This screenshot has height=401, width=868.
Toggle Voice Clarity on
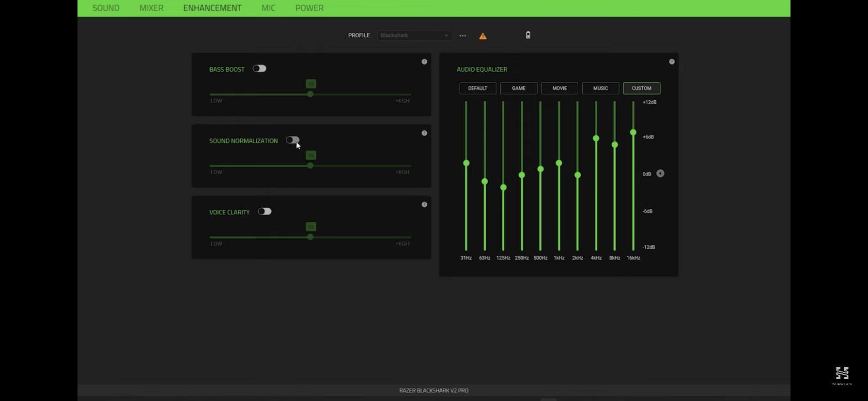coord(264,211)
